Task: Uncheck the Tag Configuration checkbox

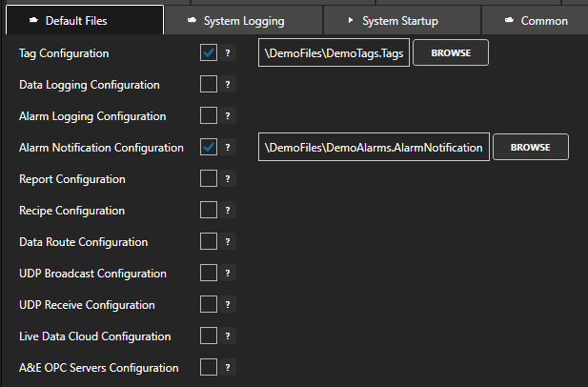Action: click(x=209, y=53)
